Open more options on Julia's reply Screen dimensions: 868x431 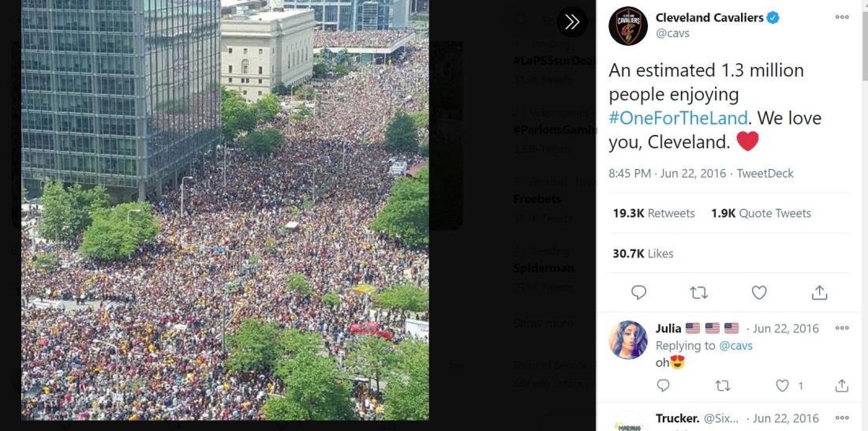841,328
